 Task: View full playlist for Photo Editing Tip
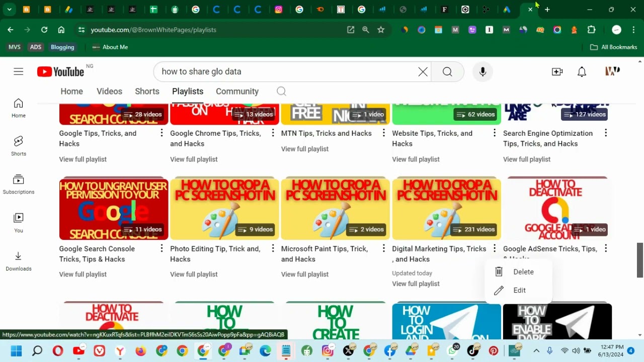(194, 274)
